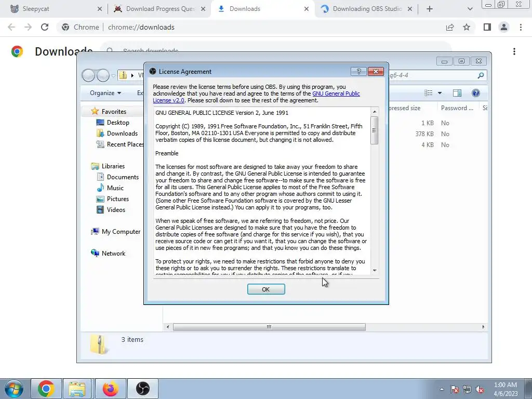Screen dimensions: 532x399
Task: Click the muted volume tray icon
Action: click(x=480, y=389)
